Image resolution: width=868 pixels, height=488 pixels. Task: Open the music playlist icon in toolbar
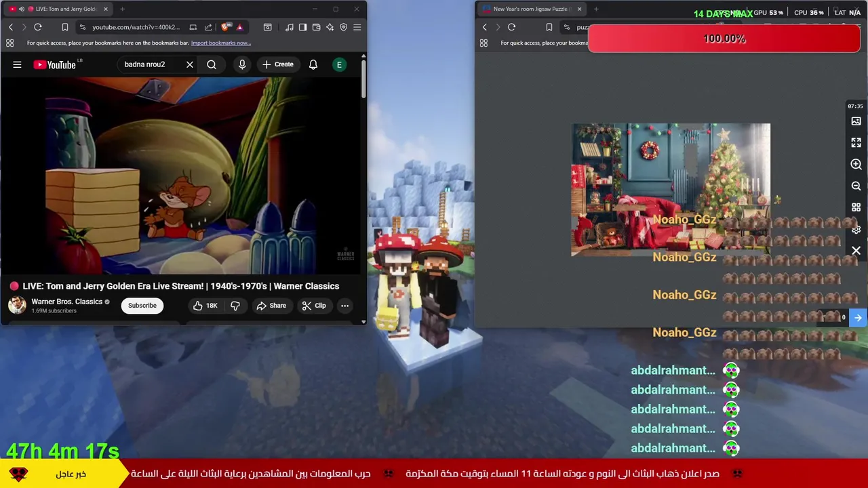pyautogui.click(x=290, y=27)
